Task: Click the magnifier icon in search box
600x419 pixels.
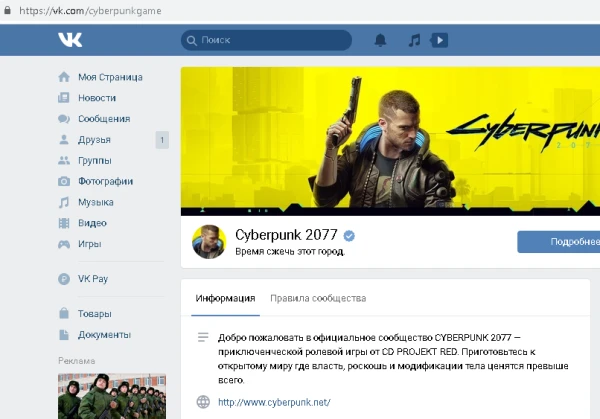Action: coord(191,40)
